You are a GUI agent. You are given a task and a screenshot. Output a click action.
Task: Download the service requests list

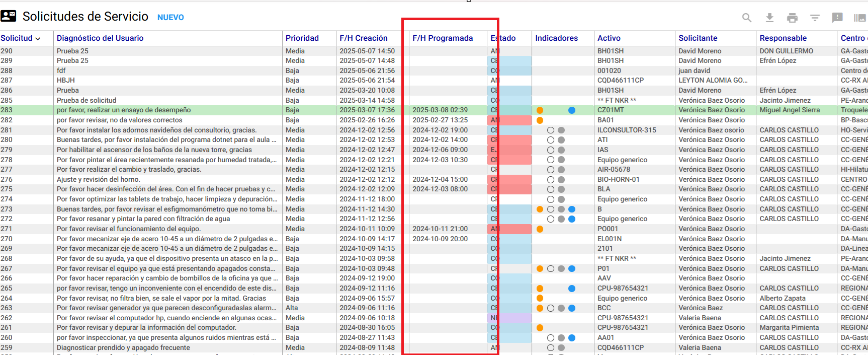pos(769,18)
